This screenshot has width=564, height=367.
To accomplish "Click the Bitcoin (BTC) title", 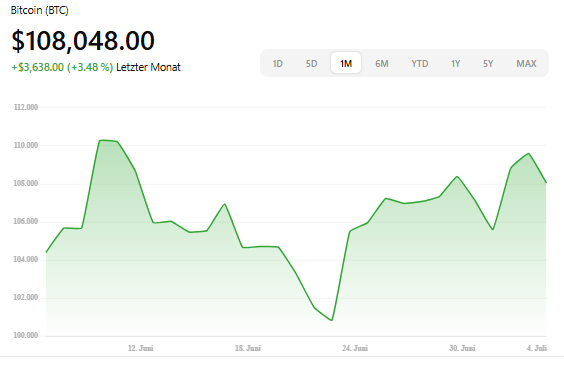I will click(40, 10).
